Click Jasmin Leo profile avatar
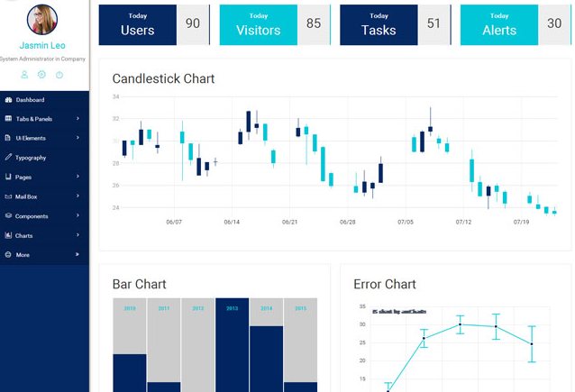The width and height of the screenshot is (575, 392). 42,20
